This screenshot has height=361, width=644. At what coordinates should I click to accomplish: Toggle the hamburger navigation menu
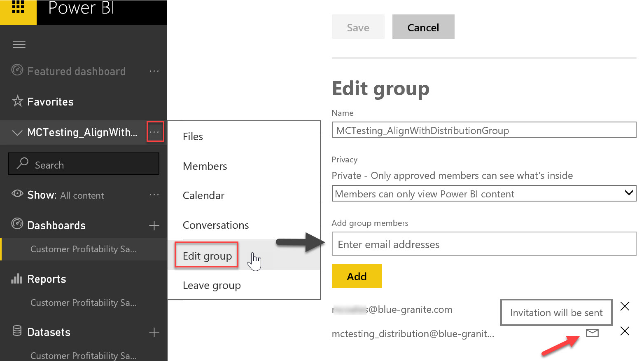click(x=19, y=45)
